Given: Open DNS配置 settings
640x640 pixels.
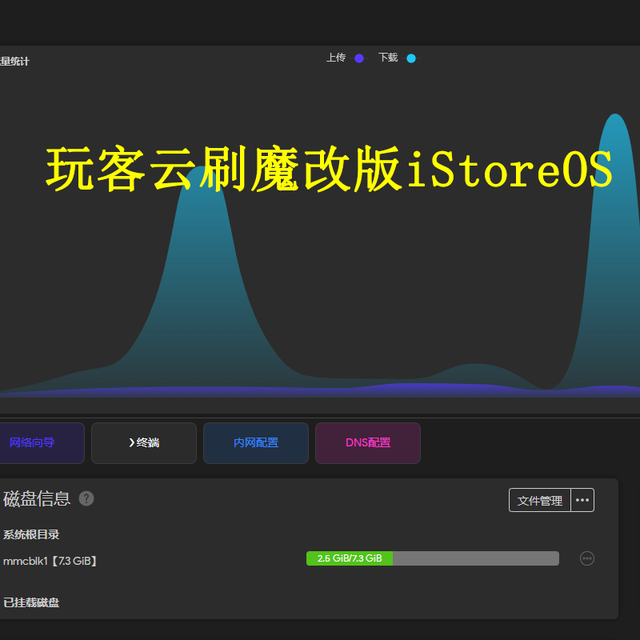Looking at the screenshot, I should [368, 443].
